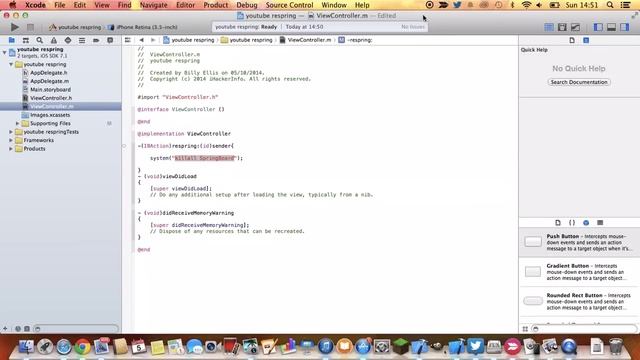Screen dimensions: 640x360
Task: Show the Object library
Action: (586, 222)
